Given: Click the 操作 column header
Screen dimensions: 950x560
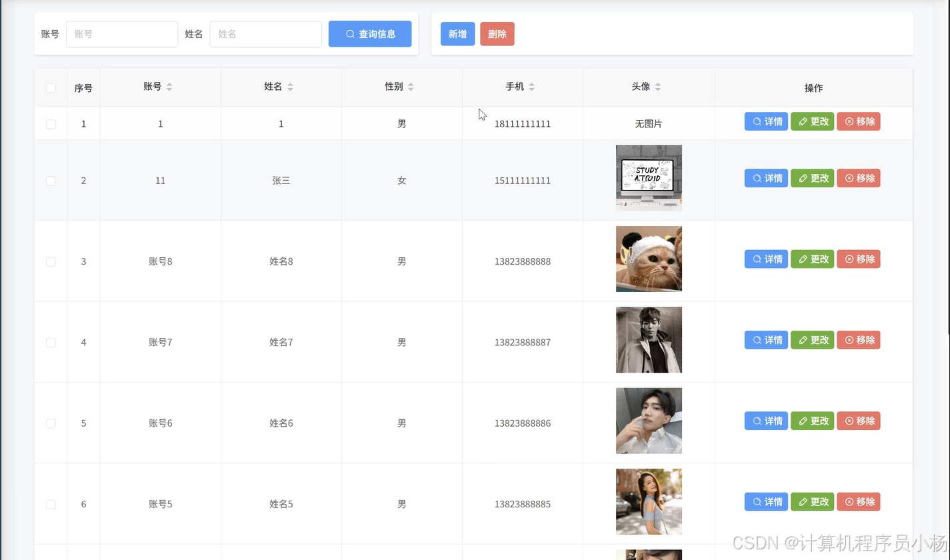Looking at the screenshot, I should coord(813,88).
